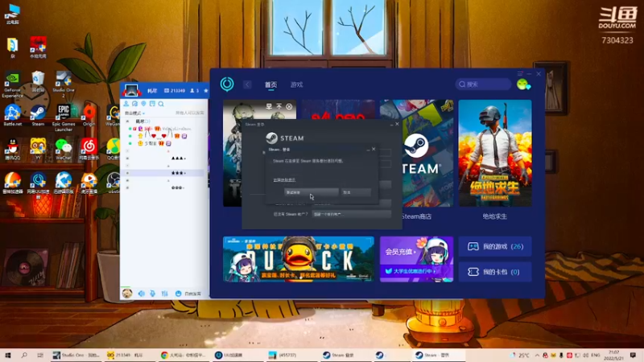
Task: Open This PC desktop icon
Action: pyautogui.click(x=12, y=14)
